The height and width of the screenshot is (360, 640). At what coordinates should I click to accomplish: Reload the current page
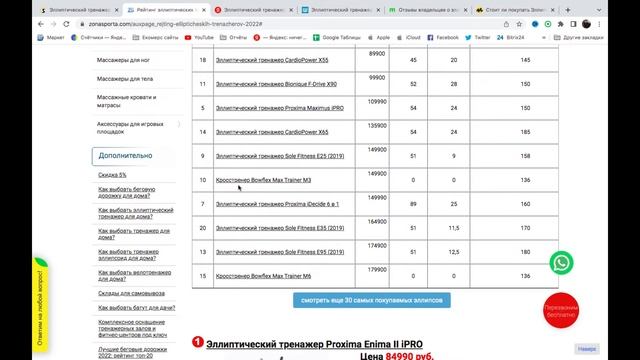coord(66,24)
